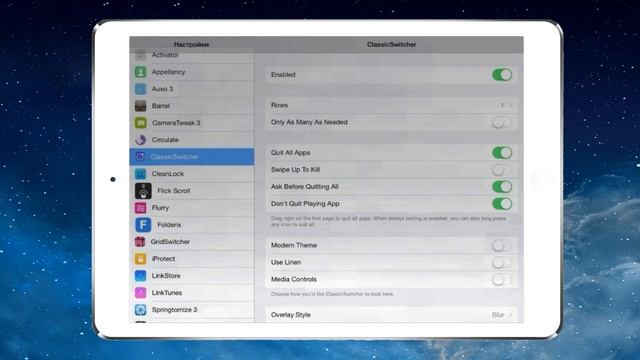Select Circulate in the sidebar
This screenshot has height=360, width=640.
(192, 140)
